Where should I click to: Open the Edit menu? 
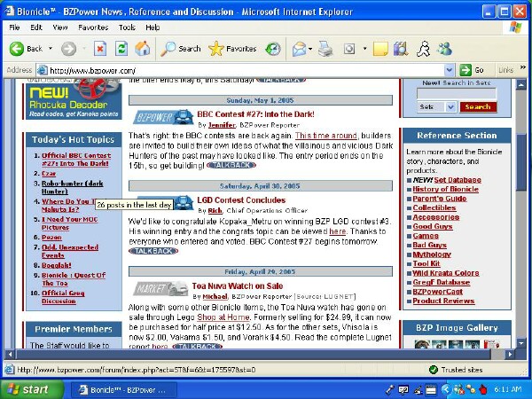[36, 27]
